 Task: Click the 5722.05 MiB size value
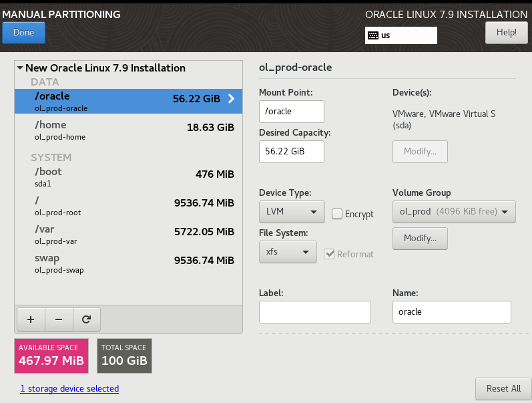point(204,231)
